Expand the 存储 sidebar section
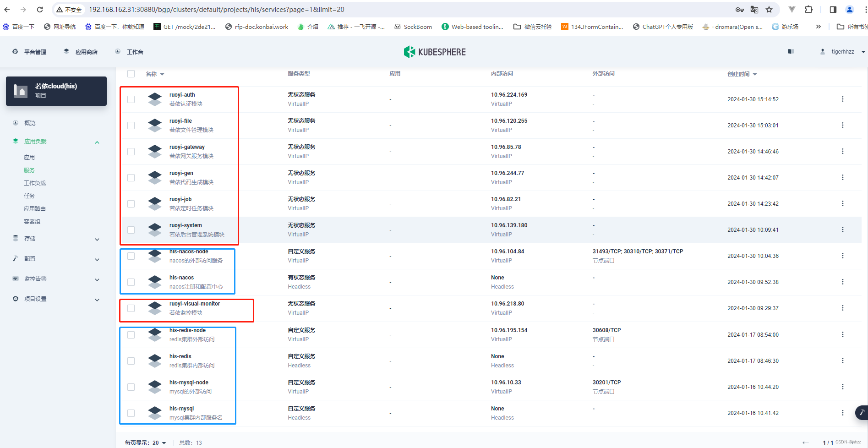This screenshot has width=868, height=448. (x=97, y=239)
